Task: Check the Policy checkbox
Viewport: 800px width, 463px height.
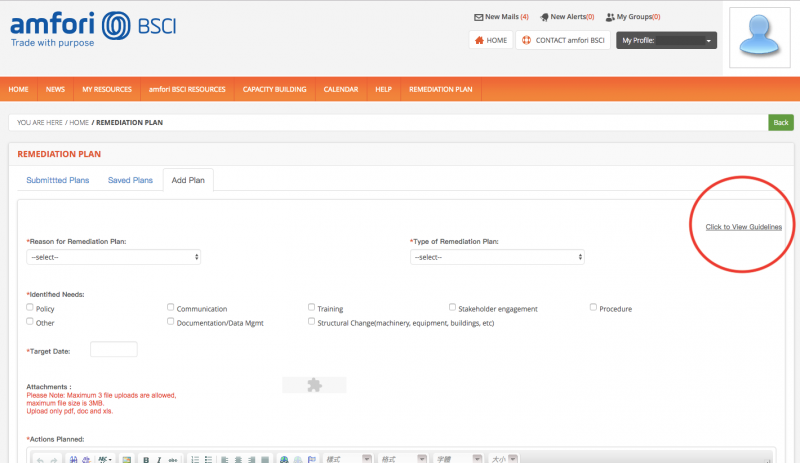Action: (30, 308)
